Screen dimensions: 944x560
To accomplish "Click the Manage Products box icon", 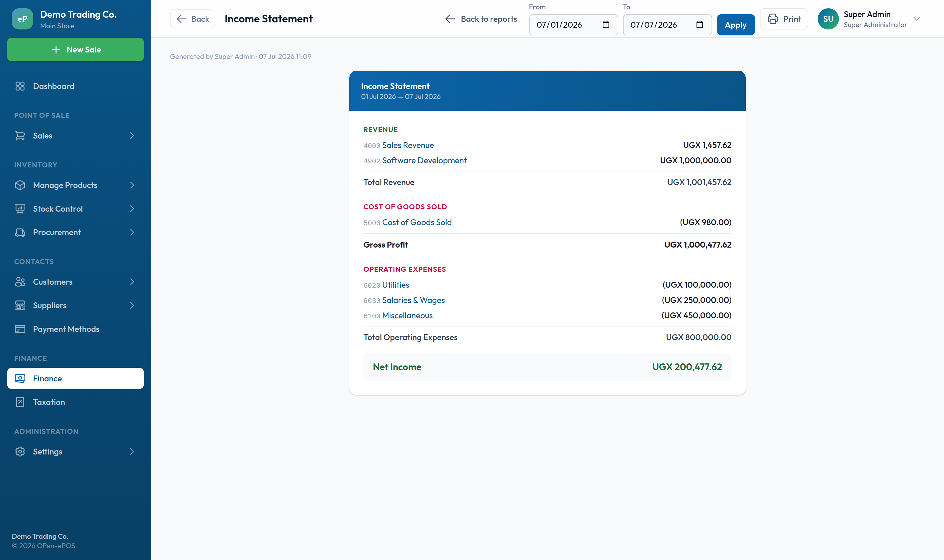I will (20, 185).
